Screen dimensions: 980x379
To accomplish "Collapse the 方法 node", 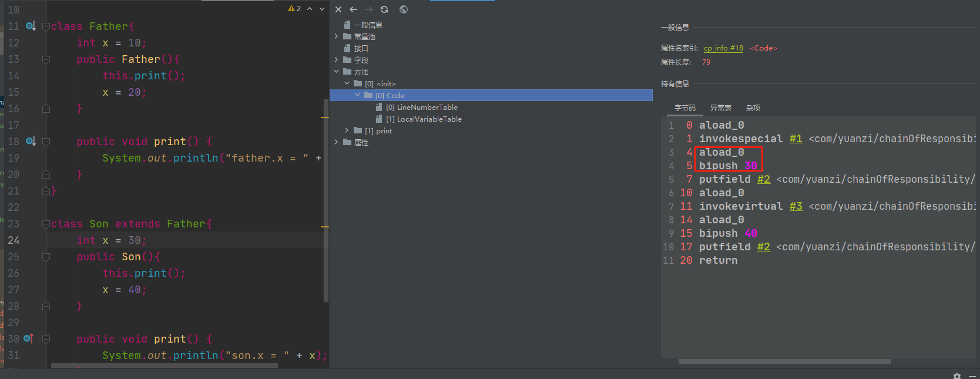I will (337, 72).
